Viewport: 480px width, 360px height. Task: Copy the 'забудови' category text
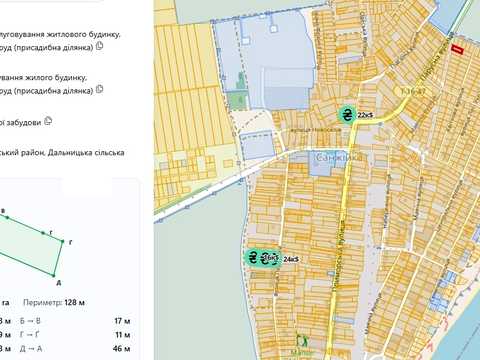click(48, 120)
